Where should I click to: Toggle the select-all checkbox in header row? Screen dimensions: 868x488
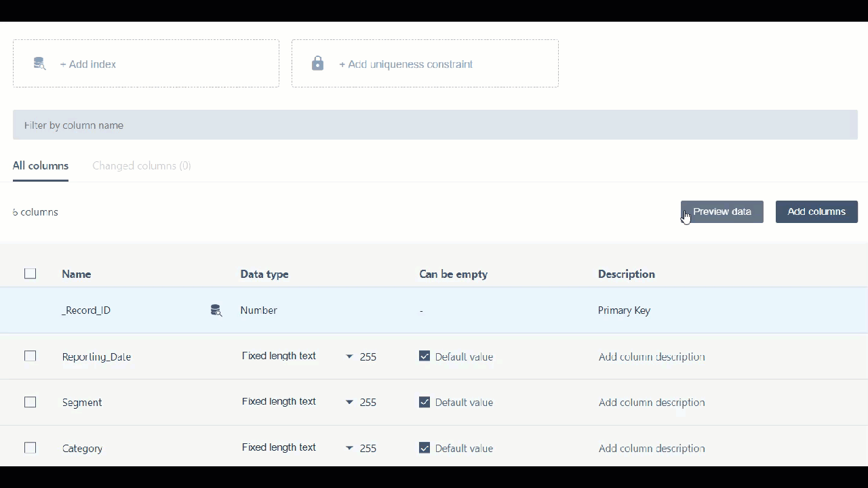[x=31, y=274]
